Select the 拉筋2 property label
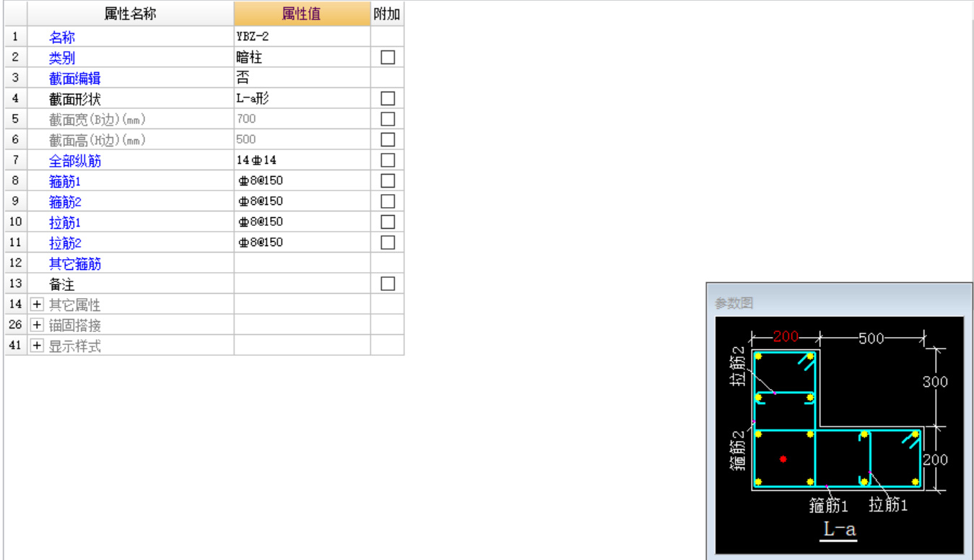Screen dimensions: 974x560 click(65, 243)
